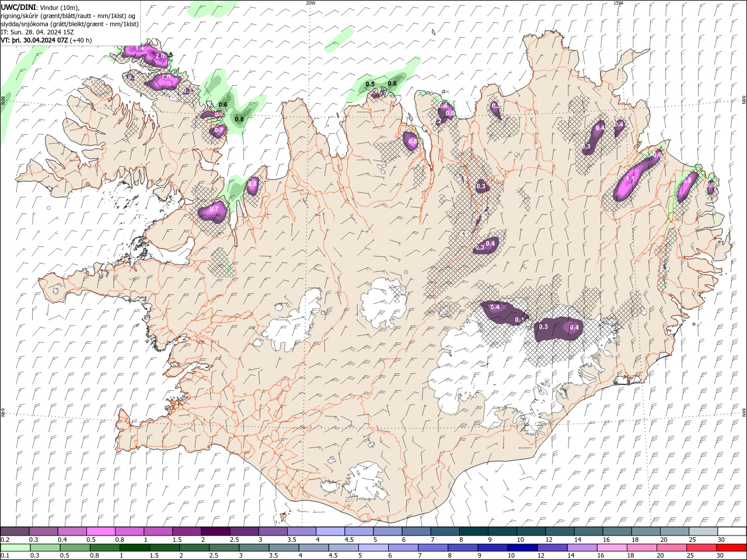Click the "(+40 h)" forecast offset text
The width and height of the screenshot is (747, 560).
click(x=81, y=40)
